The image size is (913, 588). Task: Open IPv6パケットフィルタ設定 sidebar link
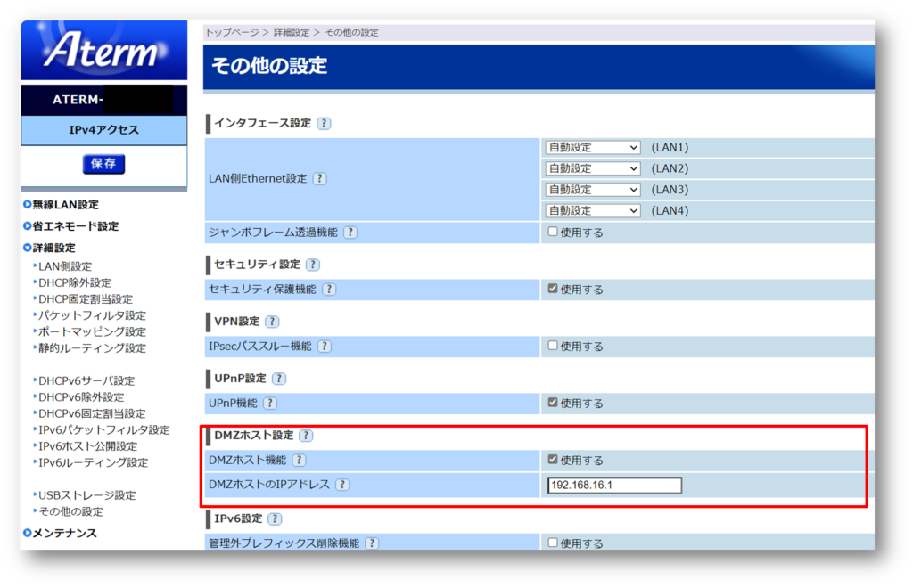click(103, 430)
